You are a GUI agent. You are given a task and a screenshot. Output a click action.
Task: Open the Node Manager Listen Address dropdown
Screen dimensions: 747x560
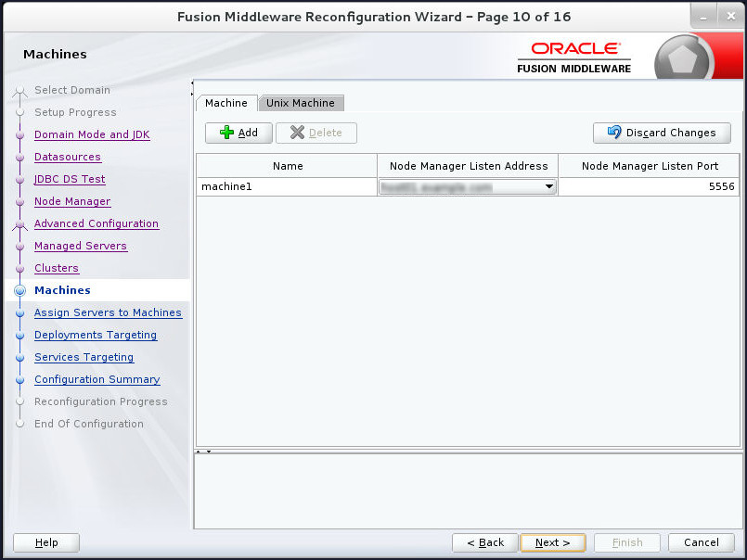548,186
